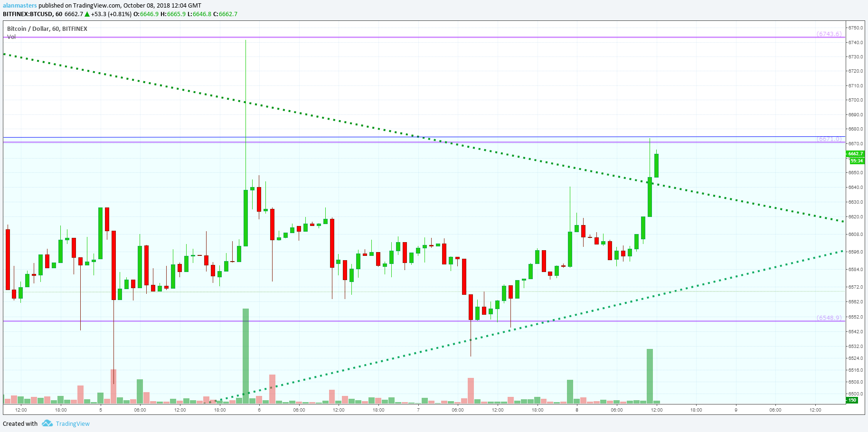Click the 6572.0 price axis label

coord(856,287)
